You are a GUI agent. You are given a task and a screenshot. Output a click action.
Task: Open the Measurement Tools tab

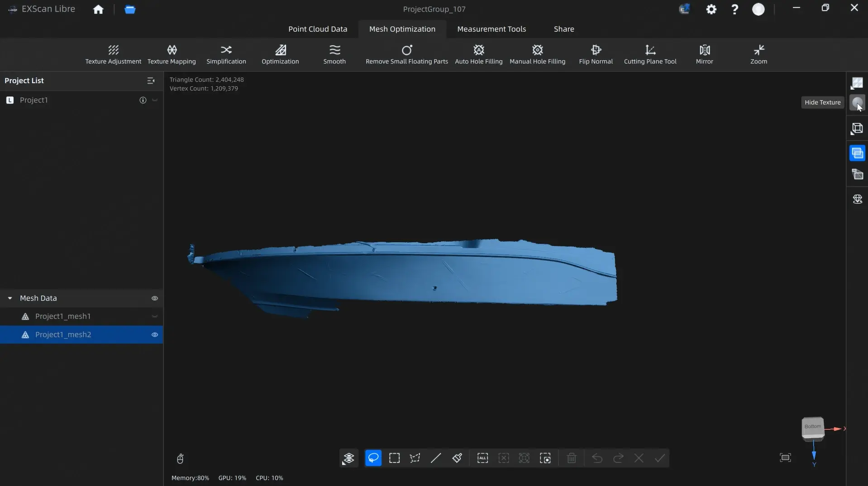[x=491, y=29]
